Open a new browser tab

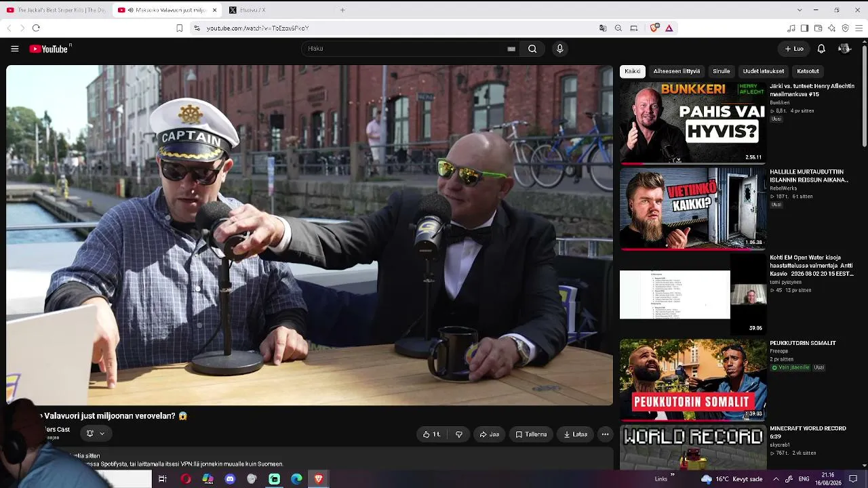click(x=342, y=10)
